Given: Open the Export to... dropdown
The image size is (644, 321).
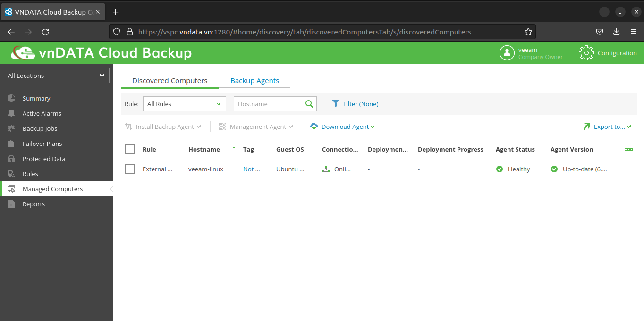Looking at the screenshot, I should pyautogui.click(x=608, y=127).
